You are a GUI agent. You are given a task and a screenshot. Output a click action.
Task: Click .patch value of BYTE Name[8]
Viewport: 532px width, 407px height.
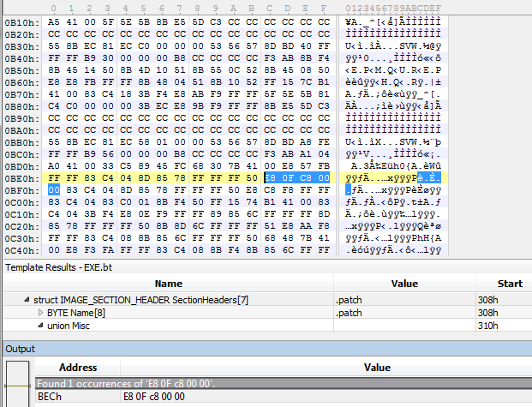349,313
